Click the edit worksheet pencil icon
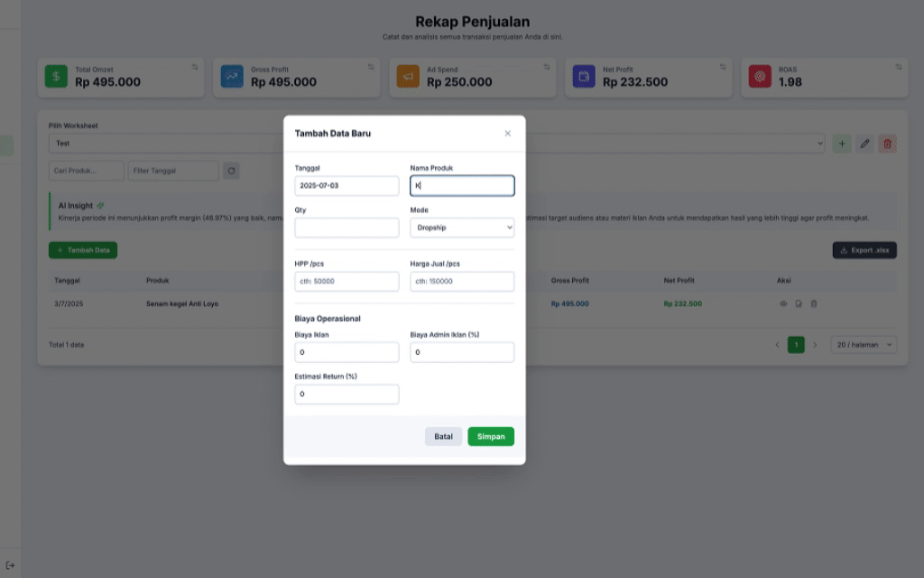Screen dimensions: 924x578 (864, 144)
